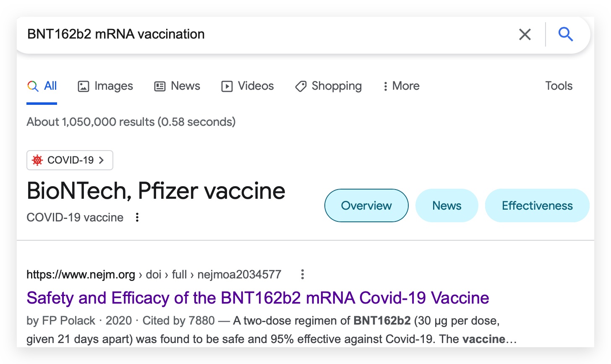Select the Effectiveness pill button
Image resolution: width=611 pixels, height=364 pixels.
pyautogui.click(x=537, y=205)
